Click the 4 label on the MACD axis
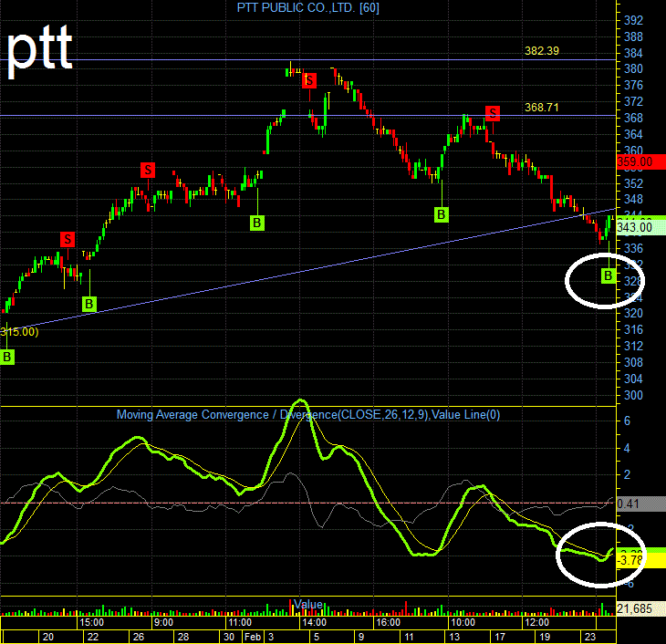Image resolution: width=666 pixels, height=644 pixels. point(628,448)
